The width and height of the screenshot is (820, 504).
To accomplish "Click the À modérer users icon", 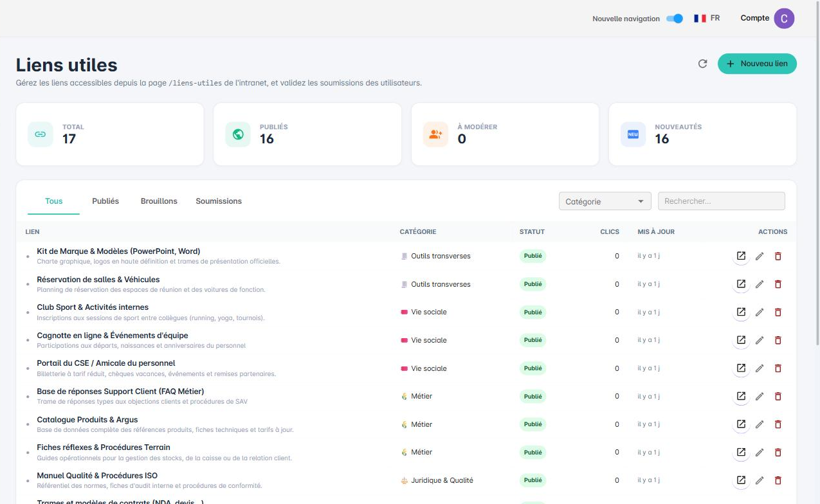I will pyautogui.click(x=435, y=134).
